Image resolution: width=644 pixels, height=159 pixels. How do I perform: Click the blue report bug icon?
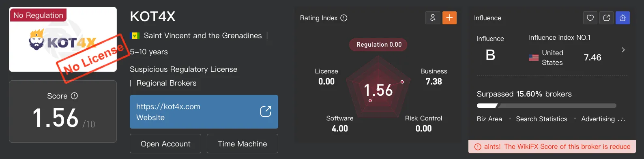[x=623, y=18]
